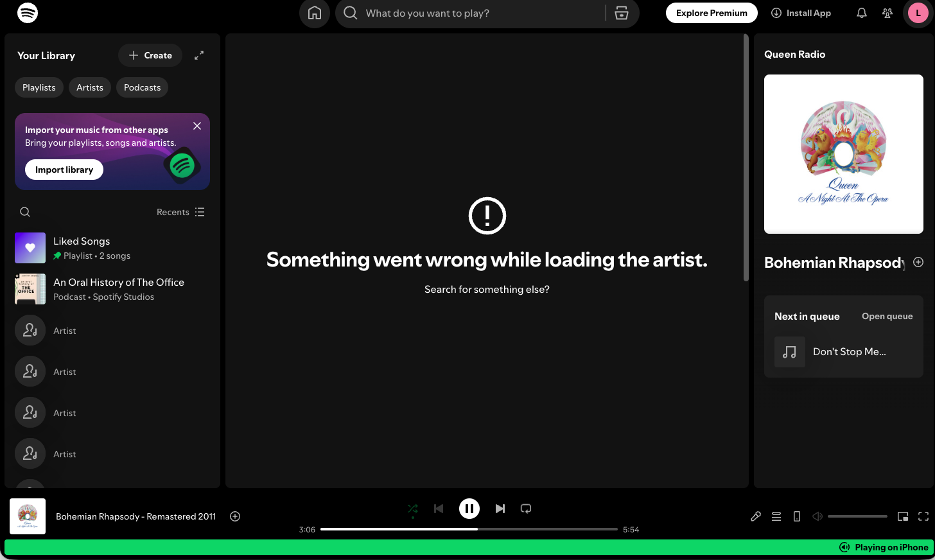
Task: Skip to previous track
Action: 439,509
